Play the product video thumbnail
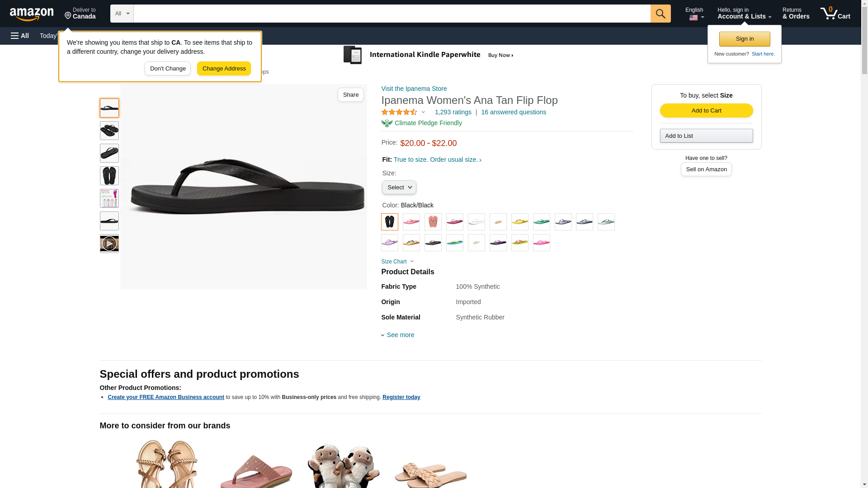The width and height of the screenshot is (868, 488). click(x=109, y=244)
